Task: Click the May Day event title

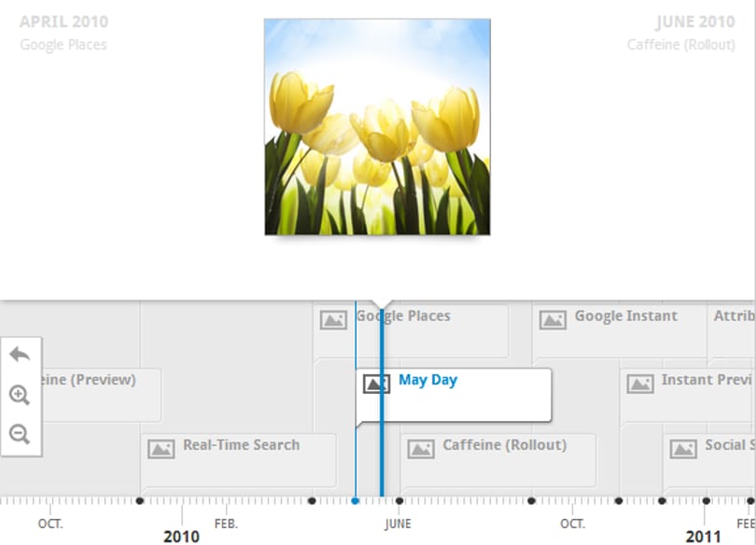Action: click(427, 380)
